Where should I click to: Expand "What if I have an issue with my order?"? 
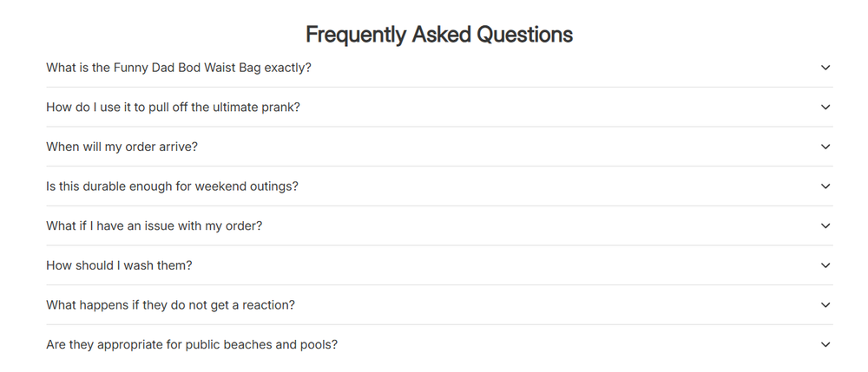[439, 225]
